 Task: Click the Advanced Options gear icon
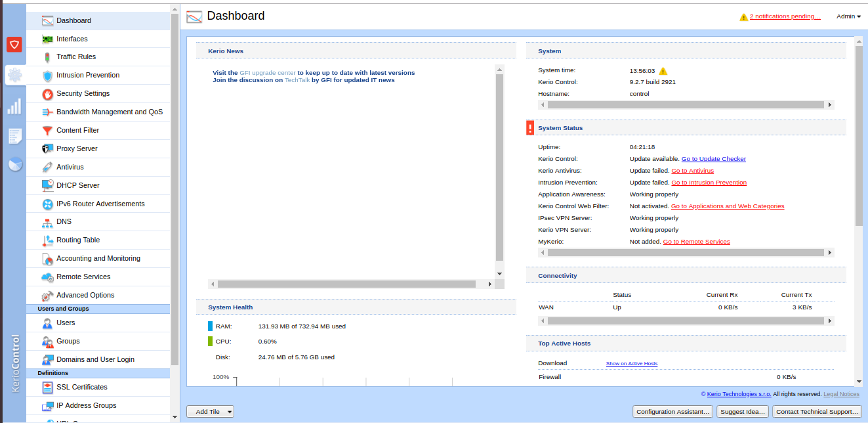[x=47, y=296]
